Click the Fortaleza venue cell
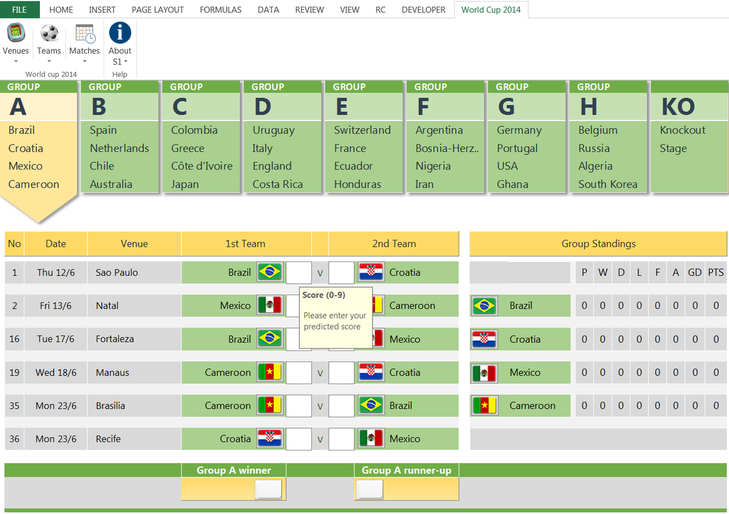Viewport: 729px width, 514px height. (x=134, y=339)
